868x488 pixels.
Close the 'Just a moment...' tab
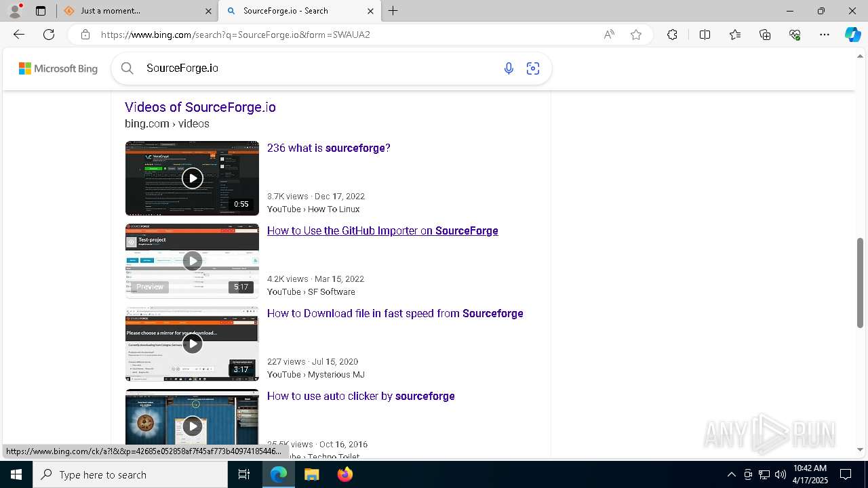tap(208, 11)
